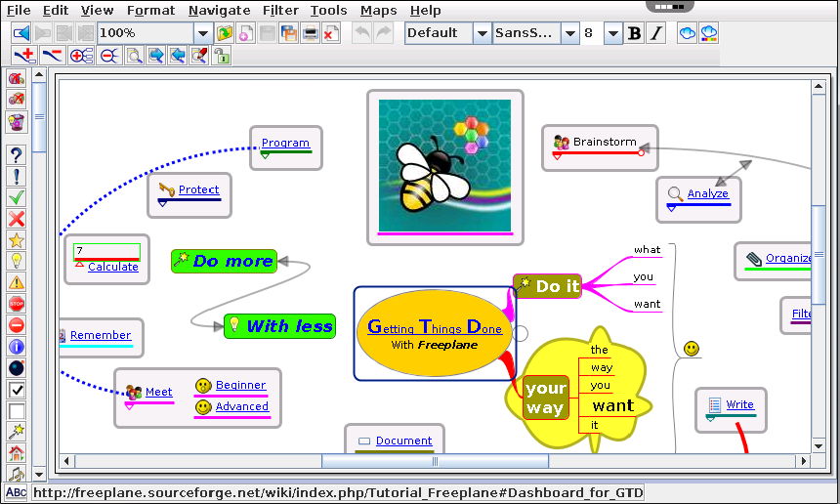840x504 pixels.
Task: Open the SansSerif font dropdown
Action: 570,33
